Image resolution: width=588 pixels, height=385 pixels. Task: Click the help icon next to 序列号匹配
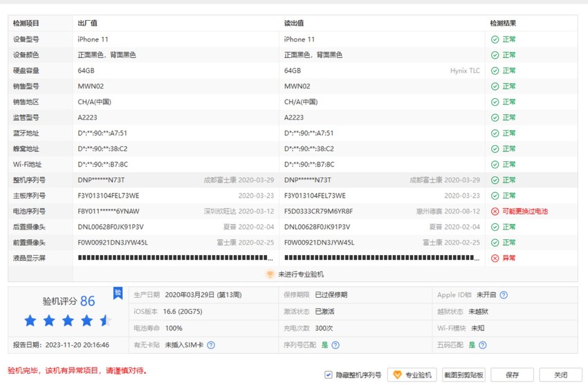[336, 345]
